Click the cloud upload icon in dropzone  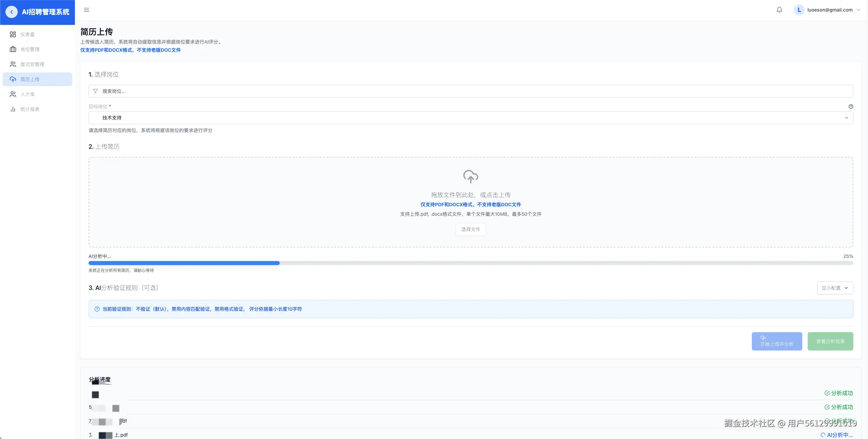[470, 176]
